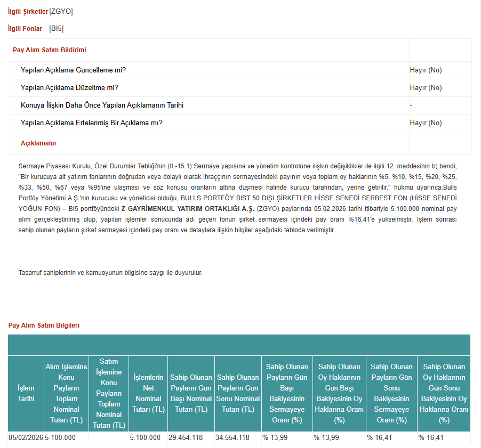Click the İlgili Şirketler label
Screen dimensions: 481x448
[x=26, y=10]
